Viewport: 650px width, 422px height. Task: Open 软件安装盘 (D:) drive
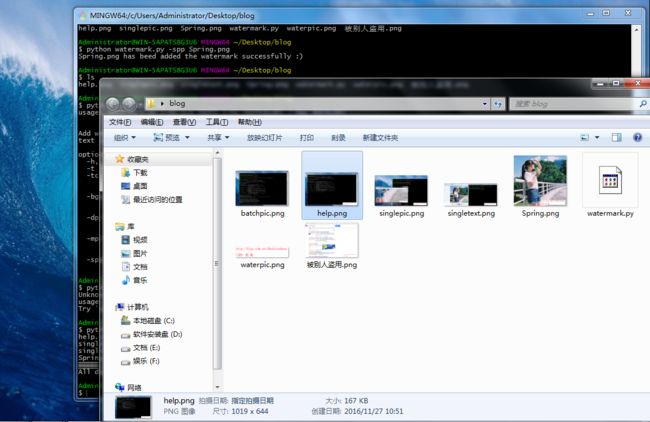point(157,334)
